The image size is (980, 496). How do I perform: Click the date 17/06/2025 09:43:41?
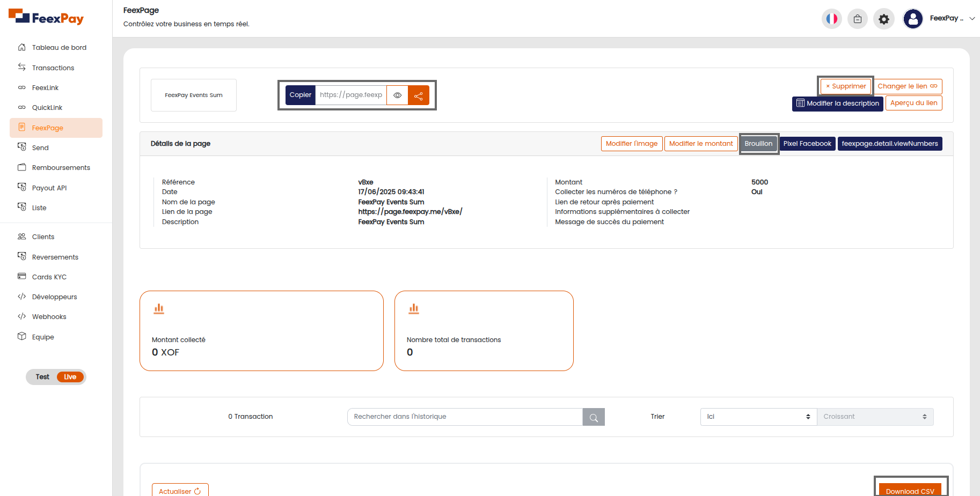(x=391, y=192)
